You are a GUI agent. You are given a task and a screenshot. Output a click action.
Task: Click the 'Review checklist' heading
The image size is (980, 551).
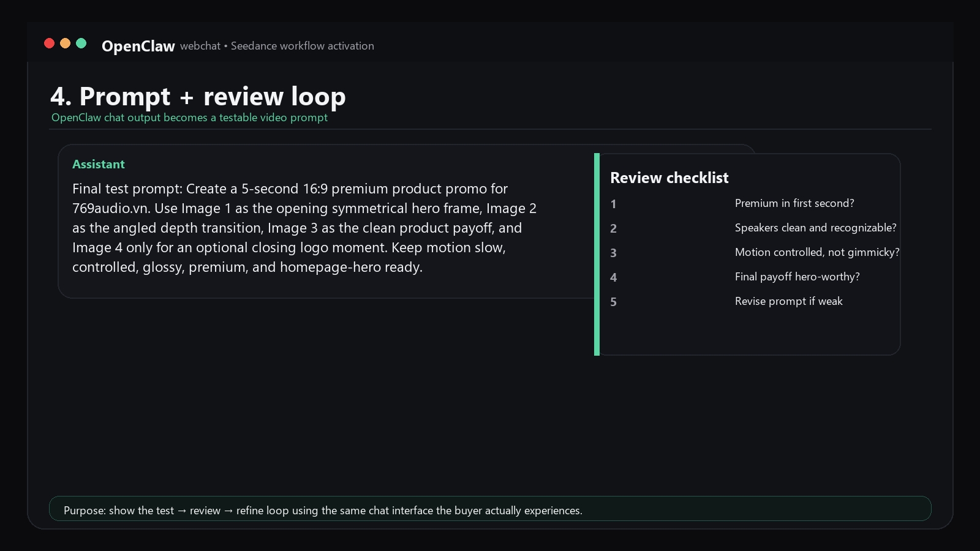(669, 178)
